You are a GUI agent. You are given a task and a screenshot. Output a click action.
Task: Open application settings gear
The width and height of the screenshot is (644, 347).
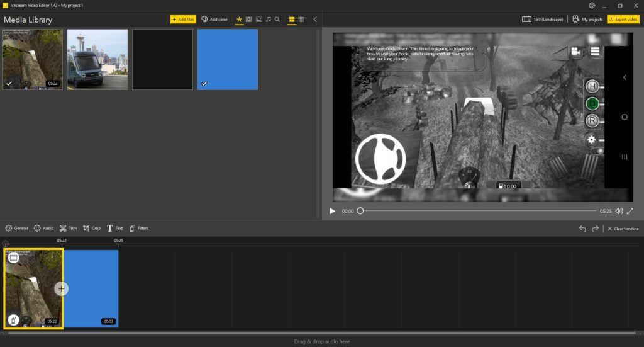click(592, 5)
